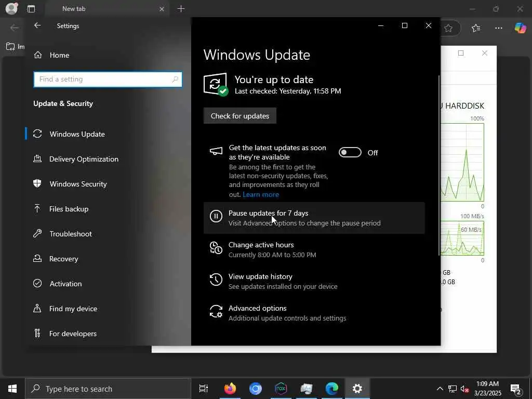
Task: Click the Windows Security shield icon
Action: click(x=37, y=183)
